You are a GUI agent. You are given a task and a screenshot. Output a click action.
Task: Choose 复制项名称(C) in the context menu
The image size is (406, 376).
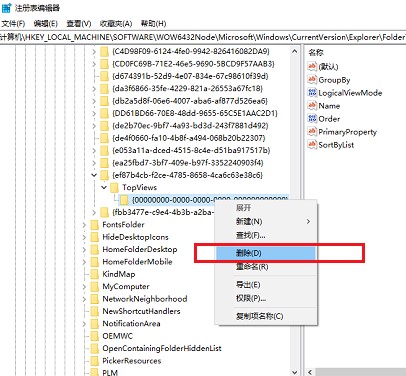266,316
